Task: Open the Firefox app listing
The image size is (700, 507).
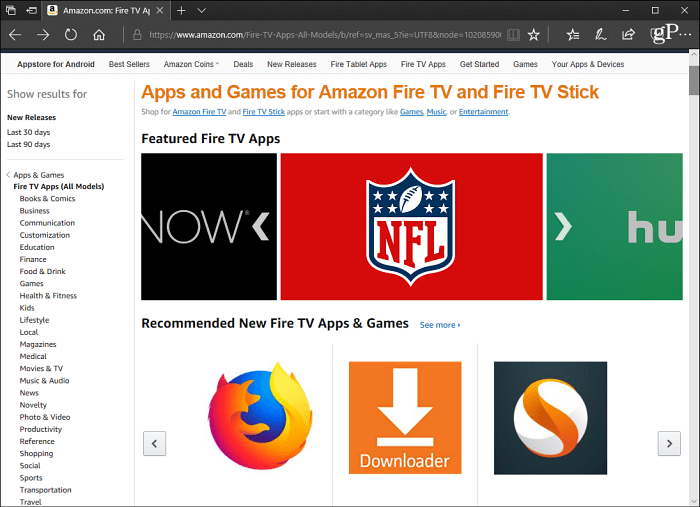Action: (260, 416)
